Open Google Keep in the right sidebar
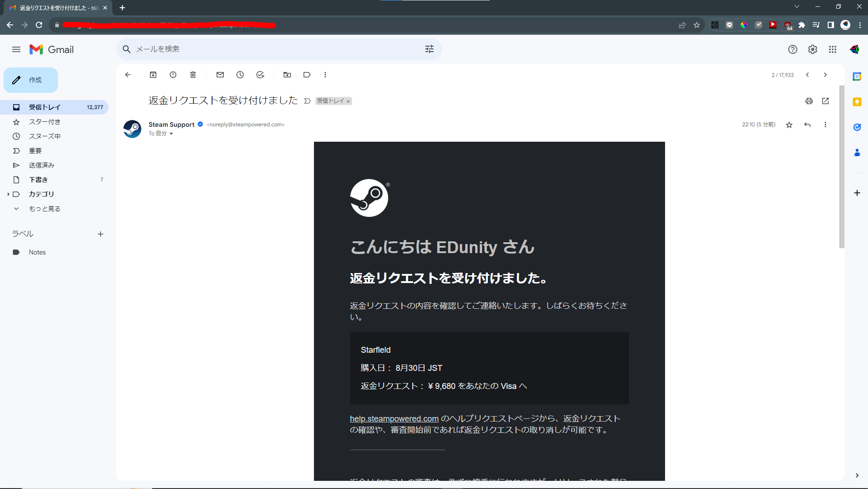 tap(857, 102)
